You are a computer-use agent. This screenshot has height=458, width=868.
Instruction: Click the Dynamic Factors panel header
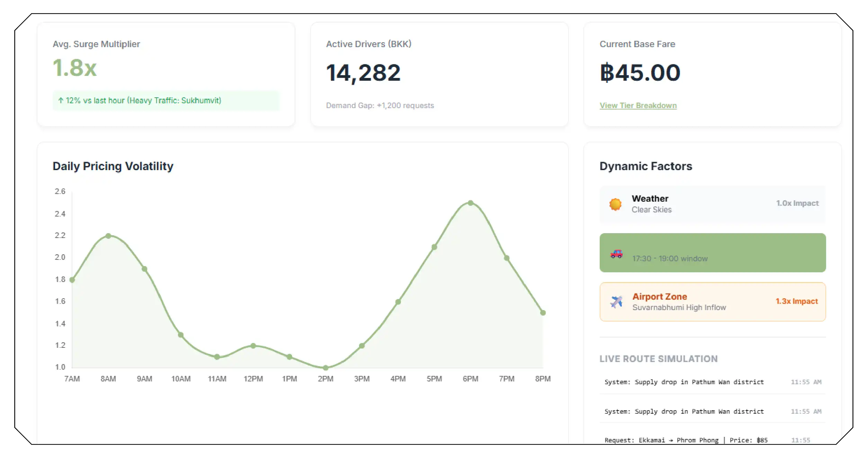[646, 166]
